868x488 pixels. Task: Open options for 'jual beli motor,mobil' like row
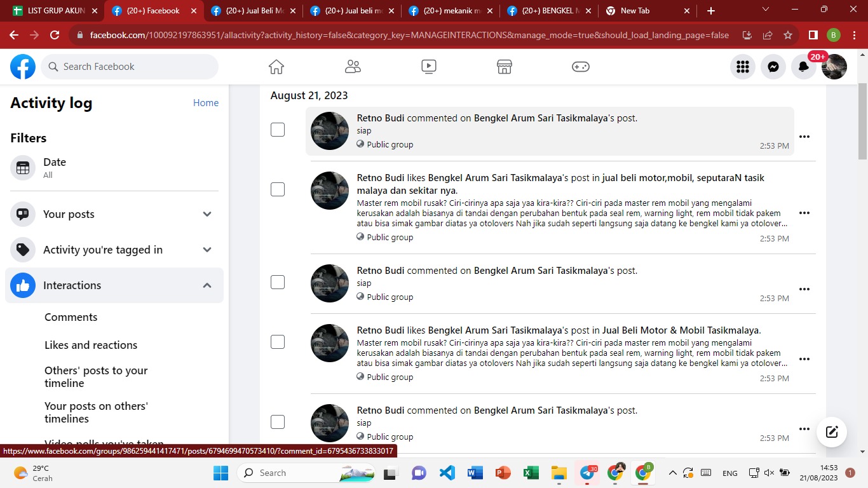pos(804,213)
